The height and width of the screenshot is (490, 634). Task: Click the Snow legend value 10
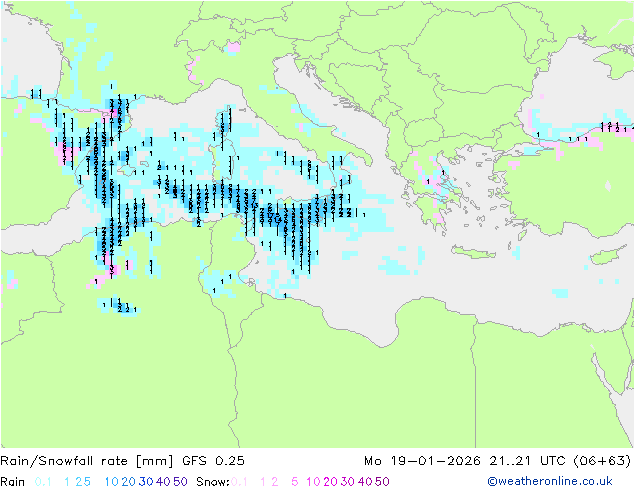(x=313, y=482)
